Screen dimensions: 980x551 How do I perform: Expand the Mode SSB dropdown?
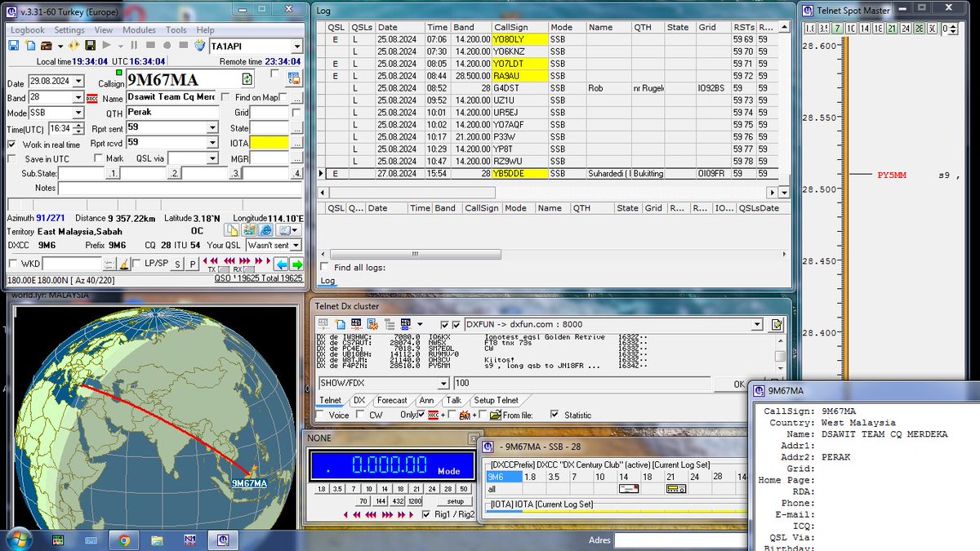(x=78, y=113)
